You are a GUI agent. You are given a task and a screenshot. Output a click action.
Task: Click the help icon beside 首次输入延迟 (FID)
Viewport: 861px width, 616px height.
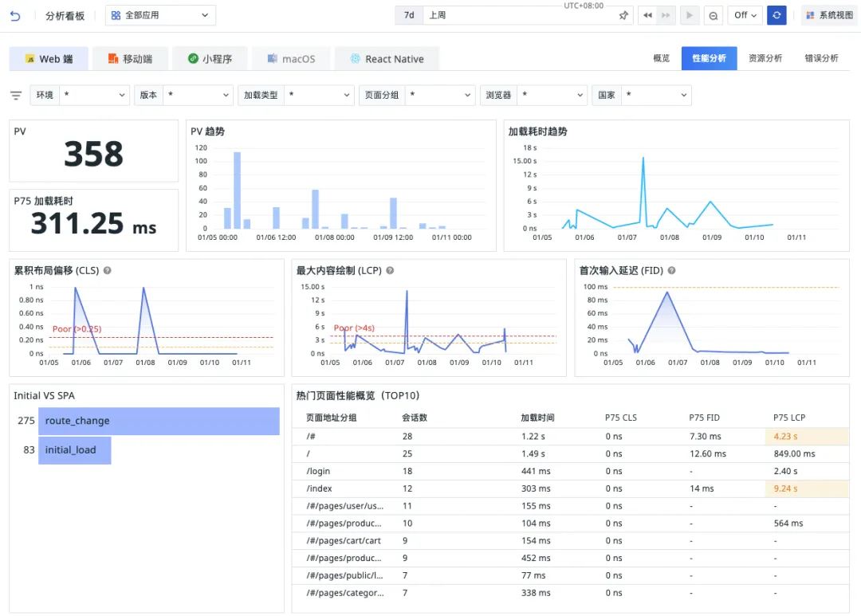(x=670, y=270)
